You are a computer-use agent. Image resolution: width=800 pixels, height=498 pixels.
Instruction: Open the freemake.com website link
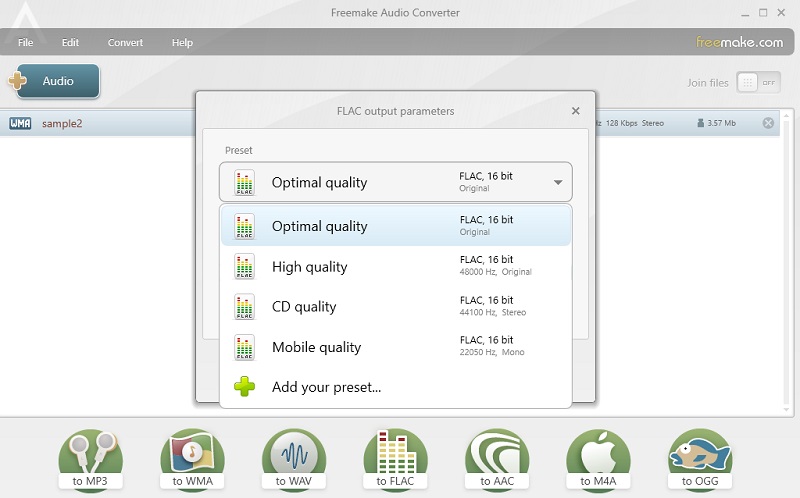[x=739, y=42]
